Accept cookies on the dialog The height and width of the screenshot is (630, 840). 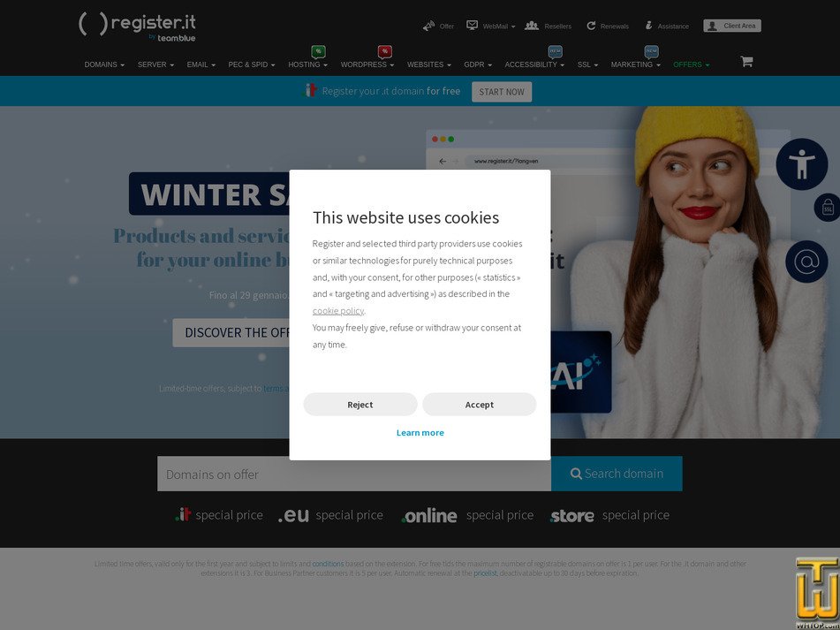480,404
